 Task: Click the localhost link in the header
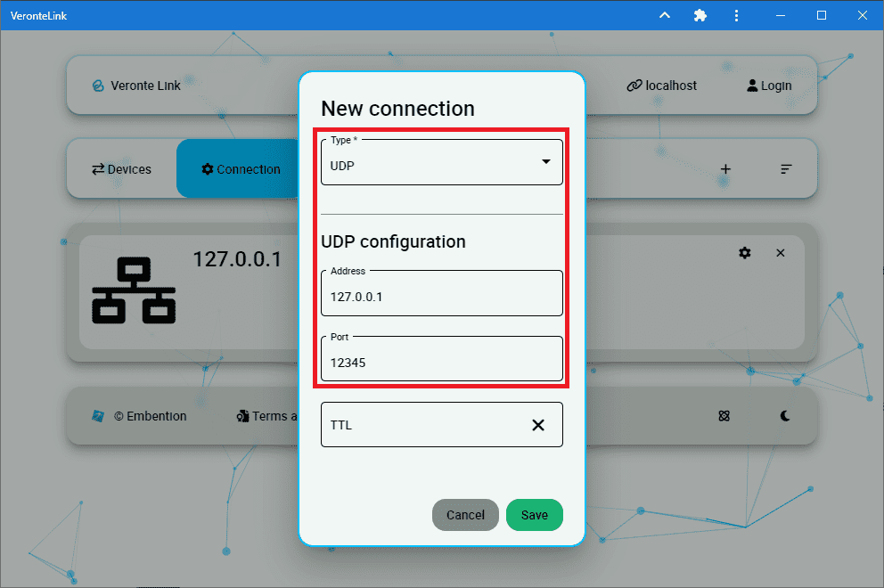pyautogui.click(x=662, y=86)
